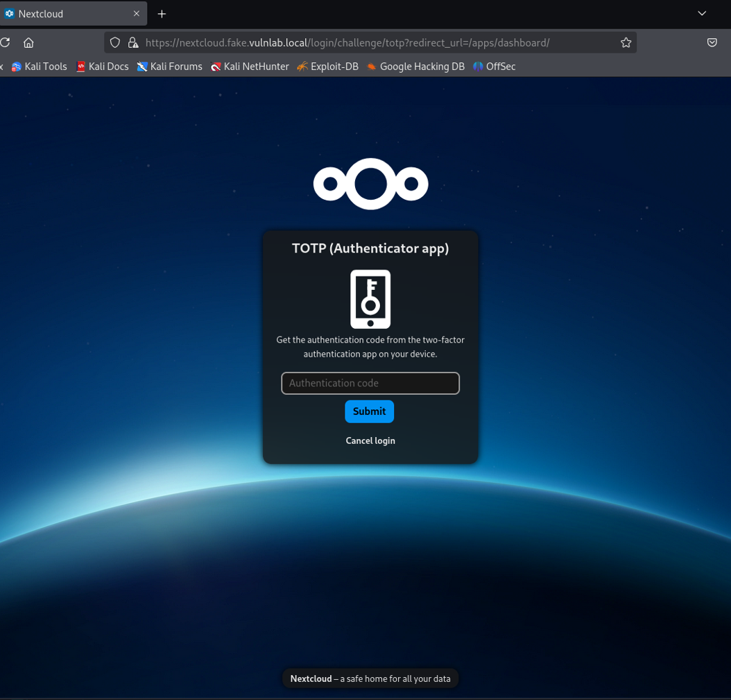Select the Nextcloud browser tab
The width and height of the screenshot is (731, 700).
pyautogui.click(x=72, y=13)
